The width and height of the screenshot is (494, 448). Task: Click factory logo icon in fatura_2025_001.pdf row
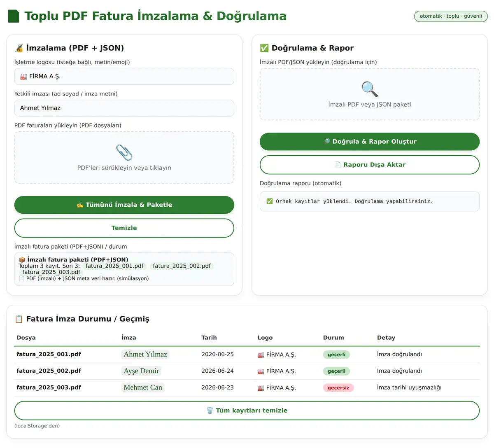(261, 355)
